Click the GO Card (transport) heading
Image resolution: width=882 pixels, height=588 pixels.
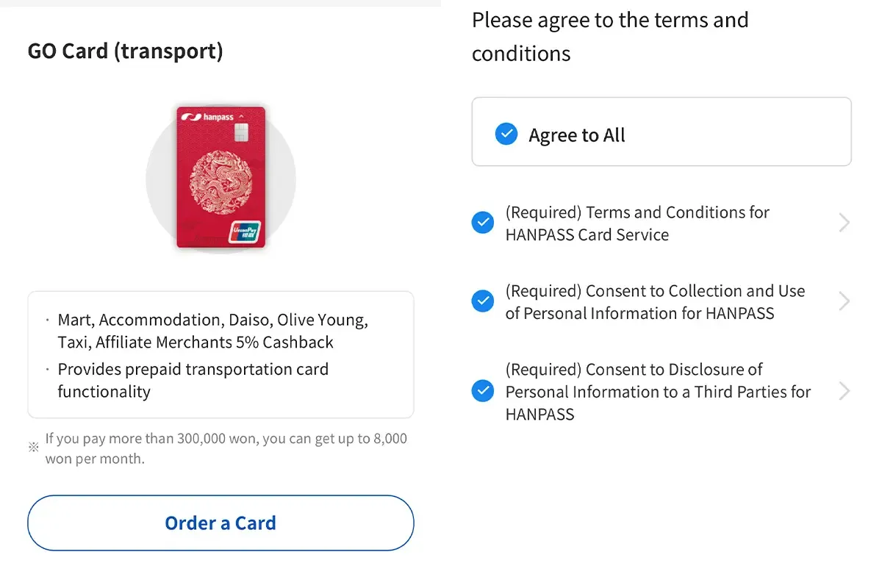pyautogui.click(x=125, y=51)
